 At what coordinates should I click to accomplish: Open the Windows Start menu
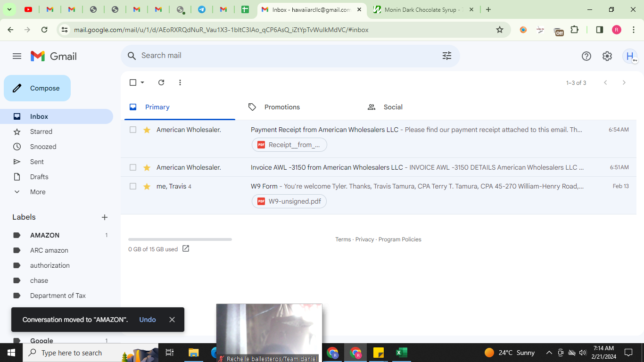pyautogui.click(x=11, y=353)
